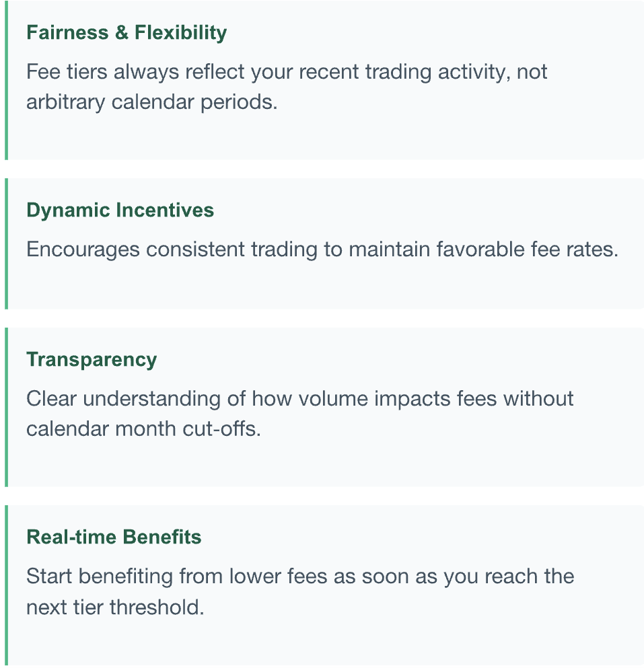Click the phrase "favorable fee rates"
Viewport: 644px width, 668px height.
click(x=526, y=250)
